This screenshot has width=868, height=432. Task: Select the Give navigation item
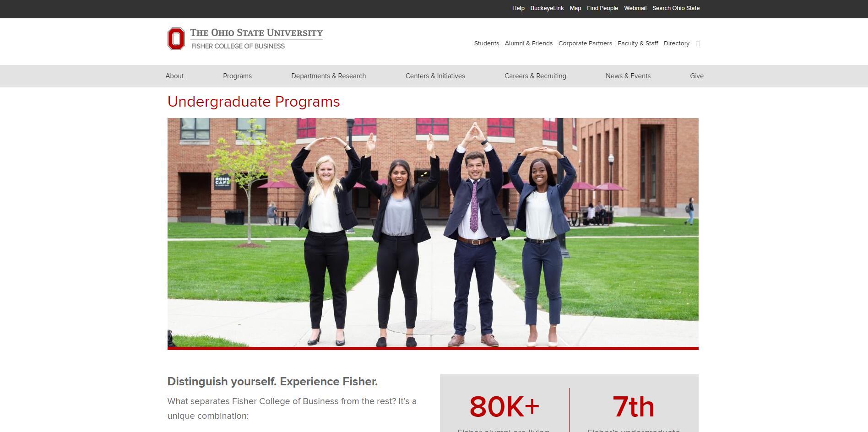point(696,76)
